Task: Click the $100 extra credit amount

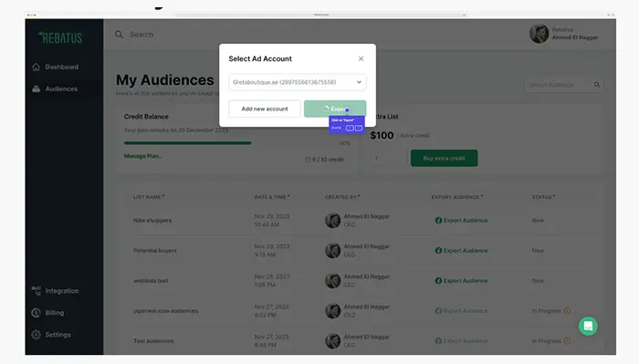Action: pos(382,136)
